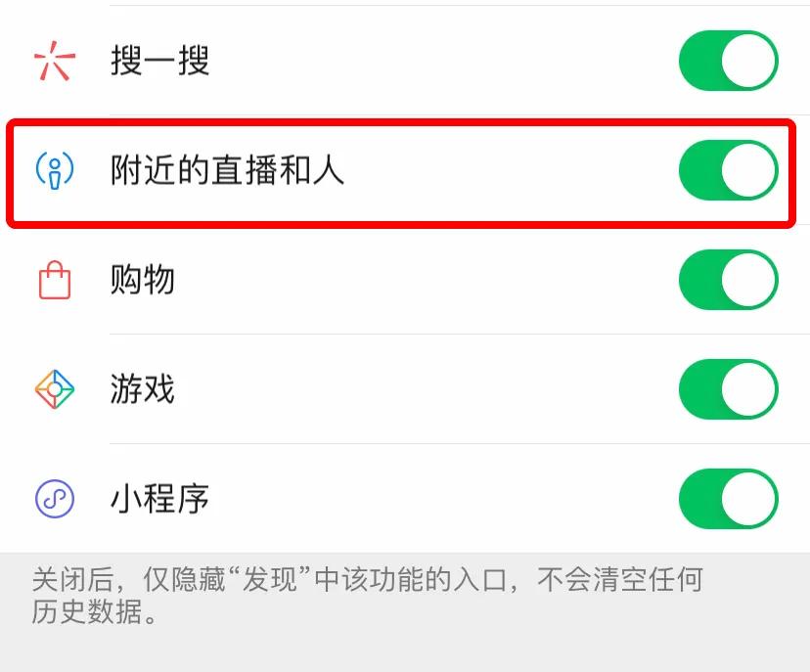Screen dimensions: 810x672
Task: Turn off the 附近的直播和人 switch
Action: pyautogui.click(x=730, y=171)
